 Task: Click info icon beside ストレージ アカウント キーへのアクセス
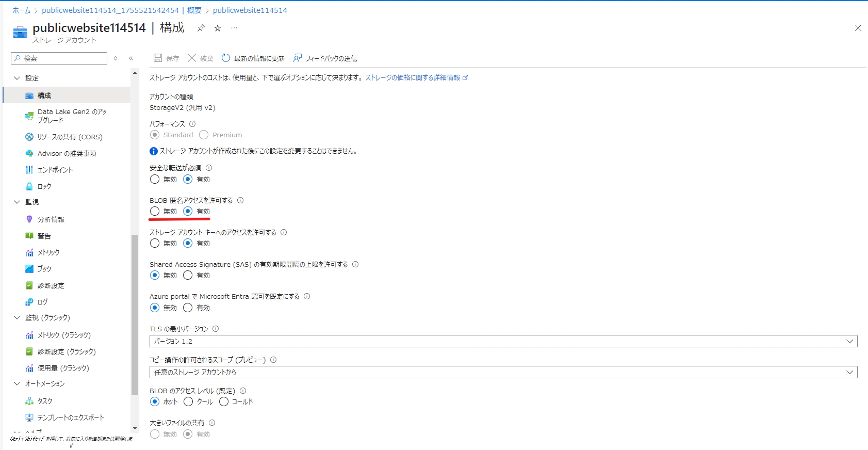284,232
